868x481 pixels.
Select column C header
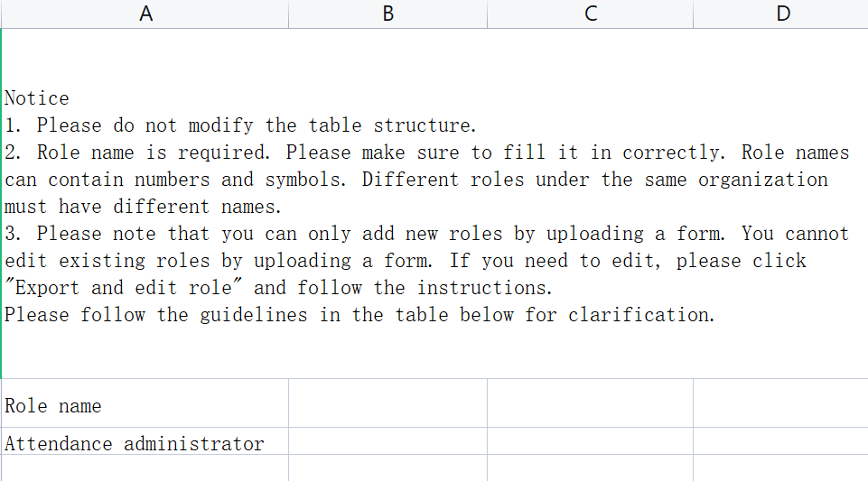590,14
